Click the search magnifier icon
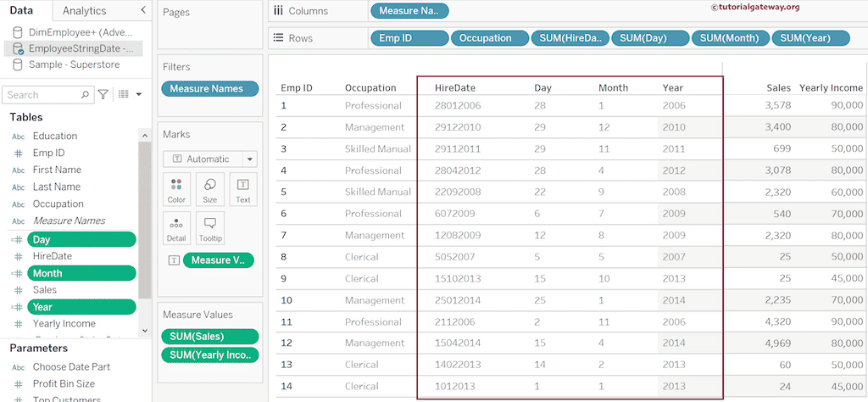The width and height of the screenshot is (868, 402). (85, 95)
